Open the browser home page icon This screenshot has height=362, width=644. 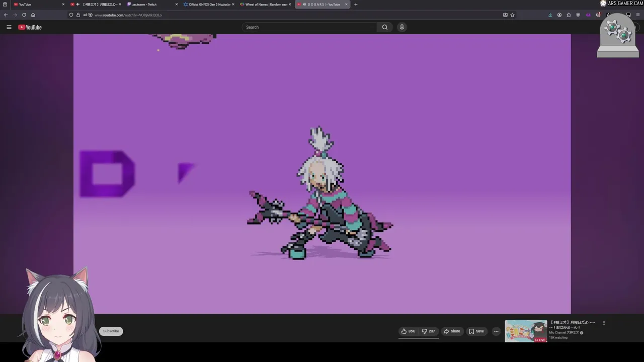pyautogui.click(x=33, y=15)
